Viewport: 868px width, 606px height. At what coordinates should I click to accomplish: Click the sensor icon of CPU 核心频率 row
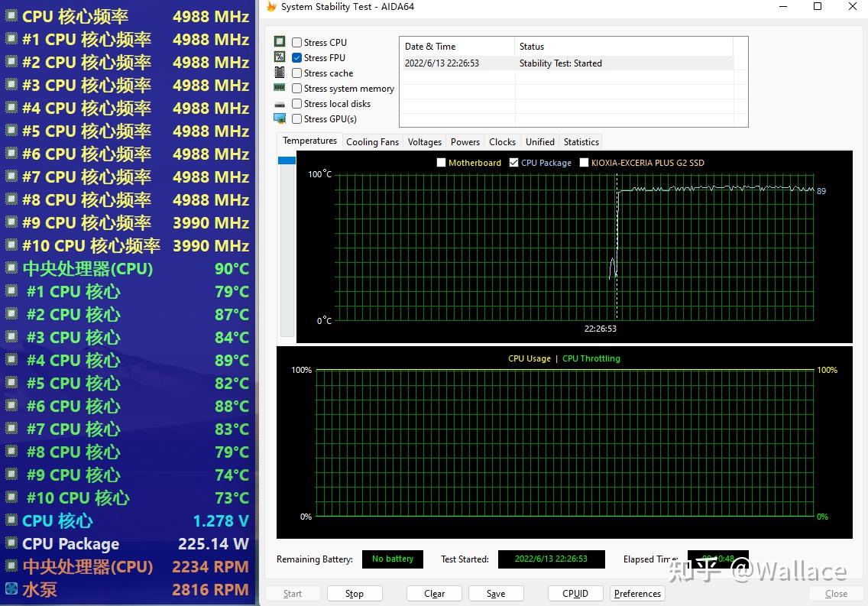(x=11, y=15)
